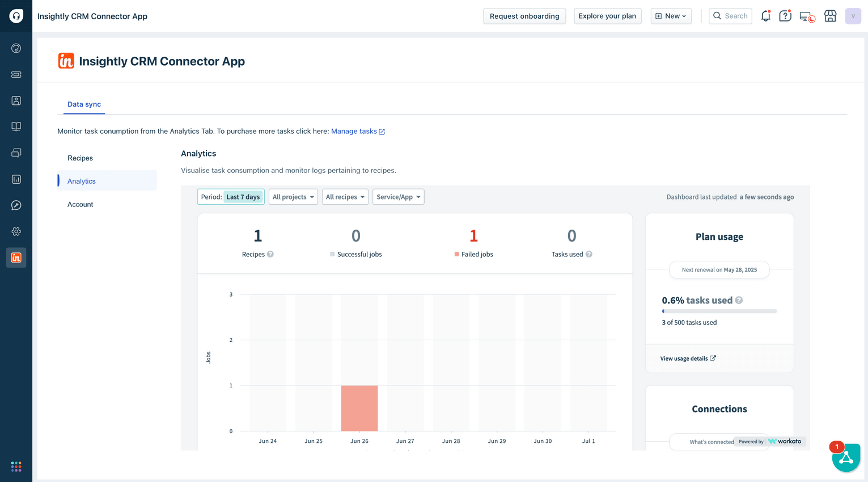Image resolution: width=868 pixels, height=482 pixels.
Task: Open the Tickets icon in sidebar
Action: point(16,74)
